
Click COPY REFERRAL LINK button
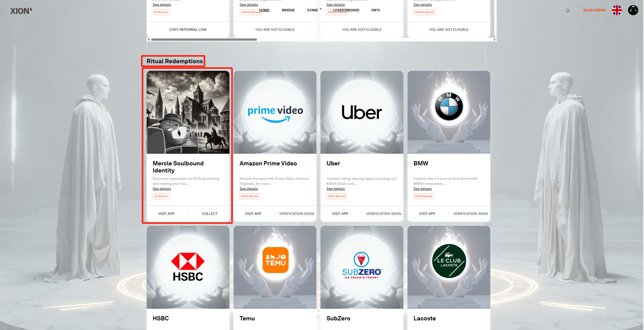click(x=188, y=30)
